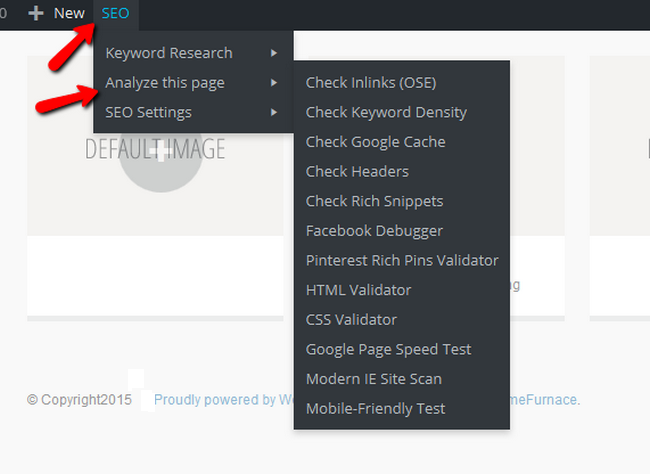Expand the Keyword Research submenu
The image size is (650, 474).
(x=169, y=53)
